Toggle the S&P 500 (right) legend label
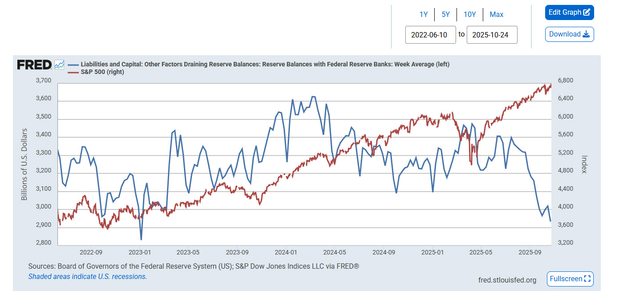The height and width of the screenshot is (291, 644). pos(102,72)
